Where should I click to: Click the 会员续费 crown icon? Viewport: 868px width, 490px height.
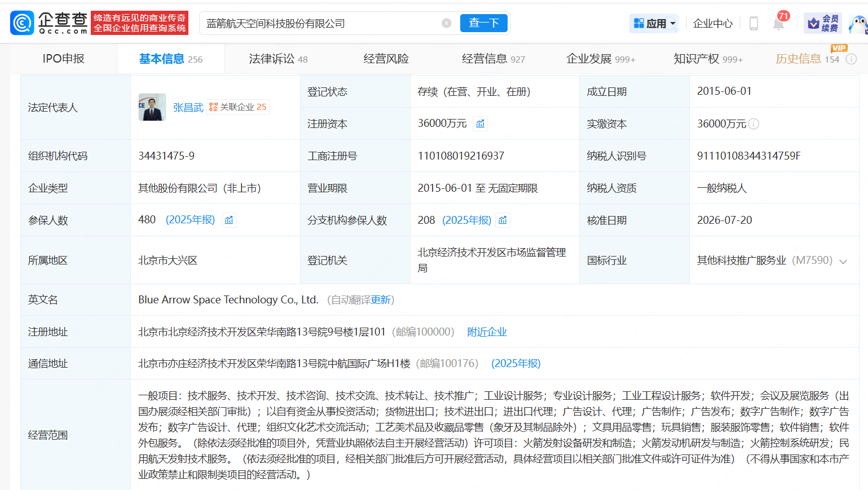point(823,23)
